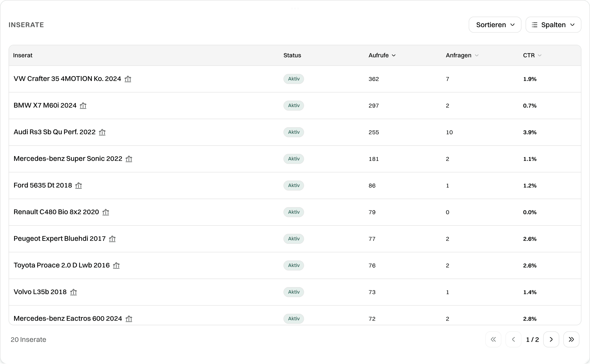The width and height of the screenshot is (590, 364).
Task: Open the Mercedes-benz Eactros 600 2024 listing
Action: click(68, 319)
